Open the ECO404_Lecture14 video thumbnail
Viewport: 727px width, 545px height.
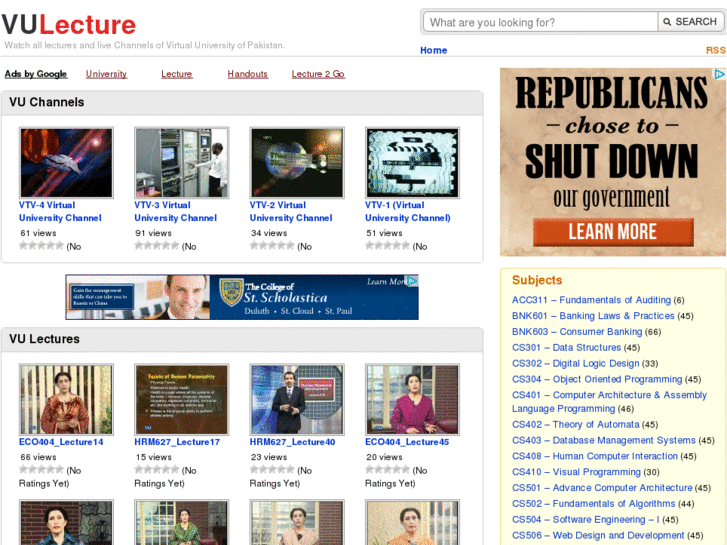[x=66, y=399]
